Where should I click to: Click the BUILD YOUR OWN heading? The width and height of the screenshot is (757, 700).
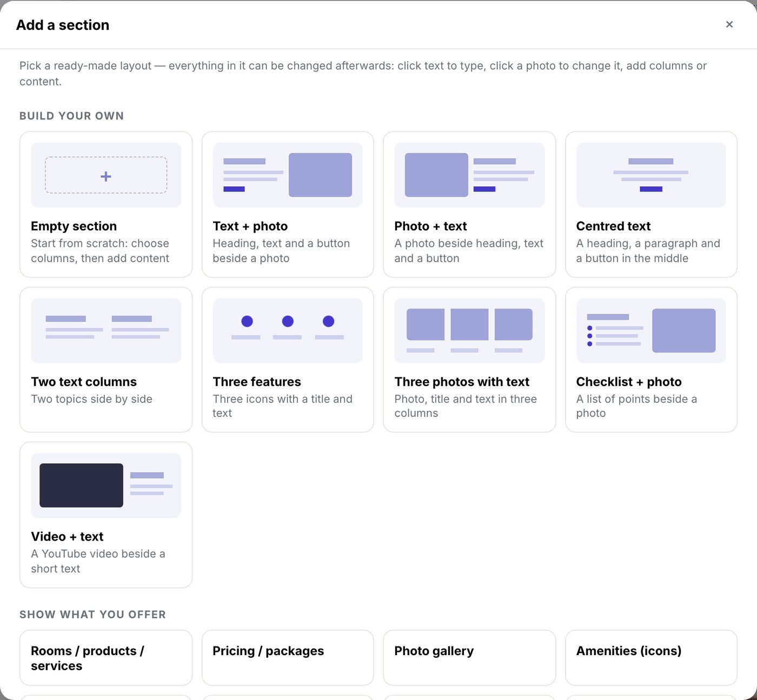coord(71,116)
